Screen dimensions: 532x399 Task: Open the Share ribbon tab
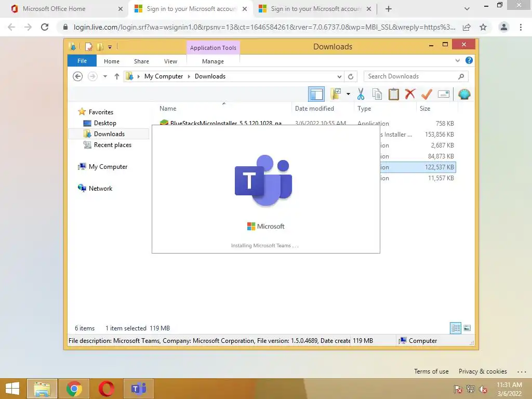141,61
